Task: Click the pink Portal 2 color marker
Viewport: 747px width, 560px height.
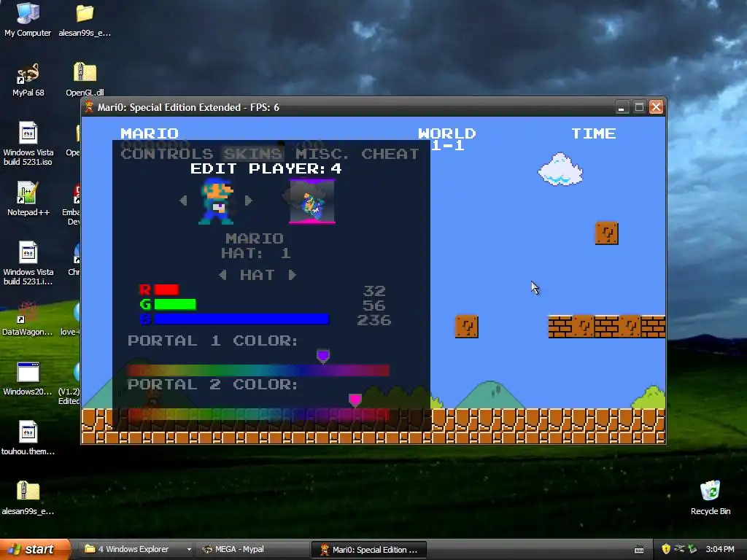Action: (x=355, y=400)
